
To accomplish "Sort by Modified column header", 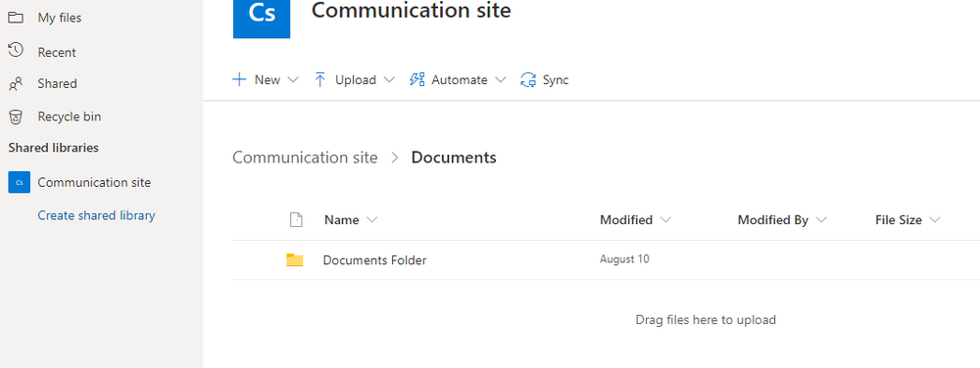I will (x=626, y=220).
